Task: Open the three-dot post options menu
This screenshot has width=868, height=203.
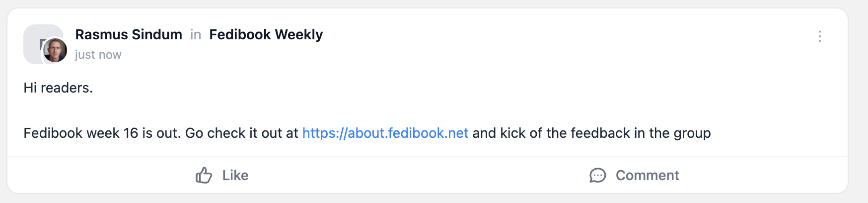Action: pyautogui.click(x=819, y=36)
